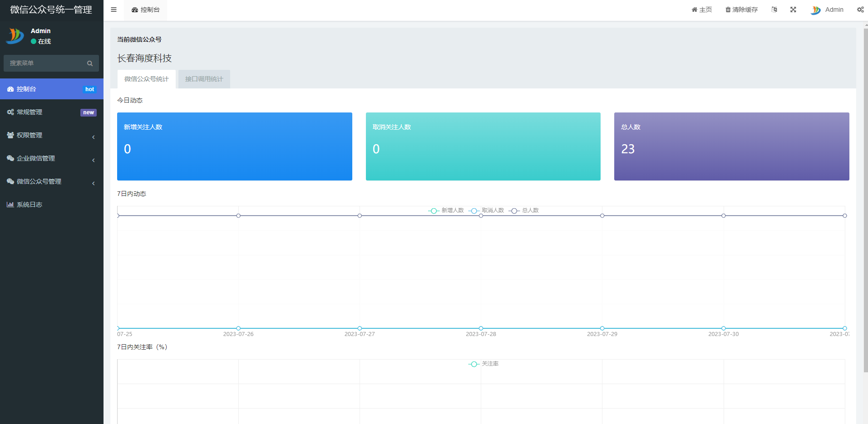868x424 pixels.
Task: Click the fullscreen expand icon in header
Action: pyautogui.click(x=793, y=10)
